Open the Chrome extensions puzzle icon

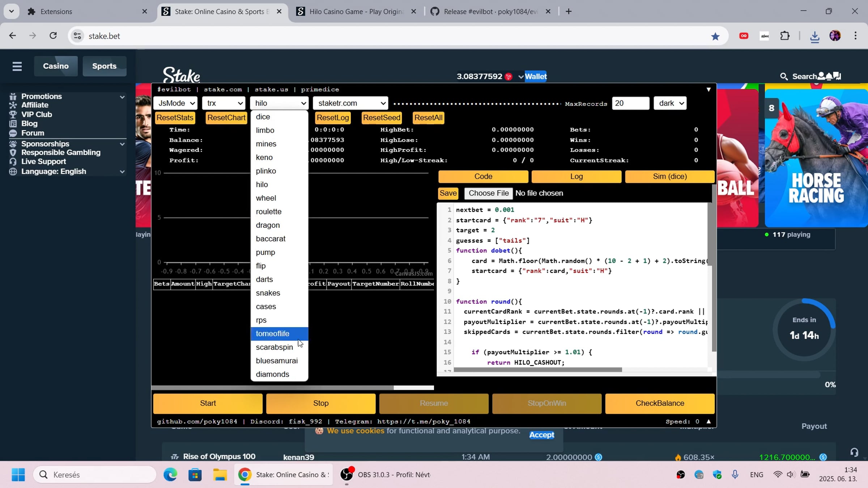click(785, 36)
